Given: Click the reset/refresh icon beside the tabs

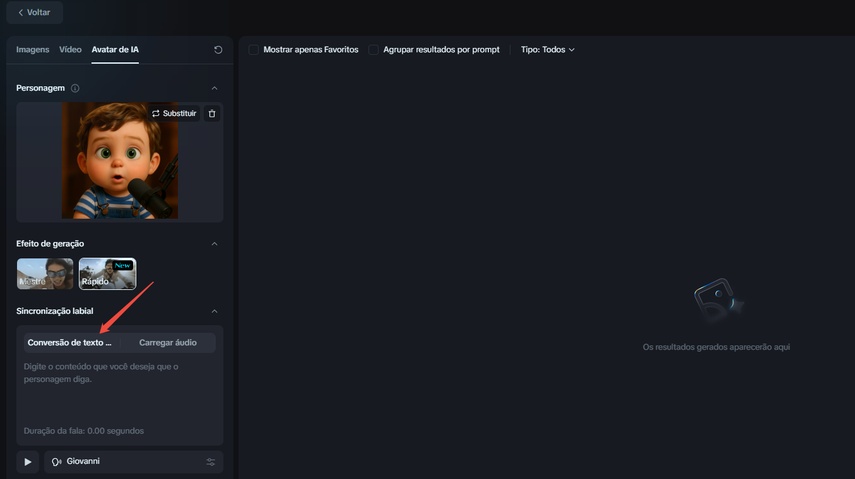Looking at the screenshot, I should click(x=218, y=50).
